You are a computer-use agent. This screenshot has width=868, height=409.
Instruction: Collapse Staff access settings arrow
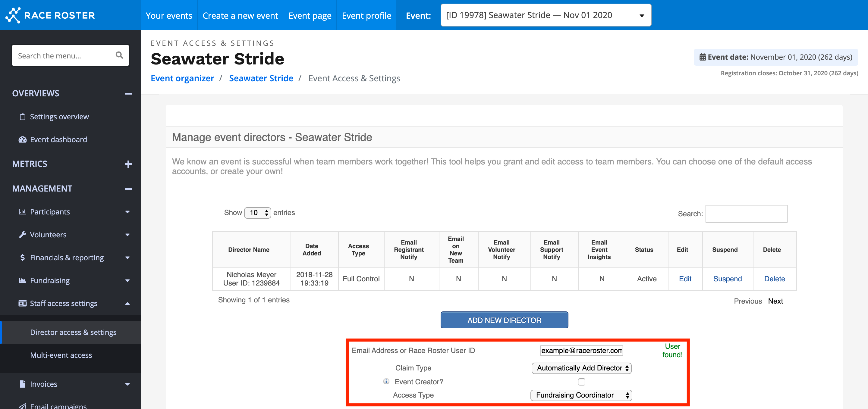(127, 304)
